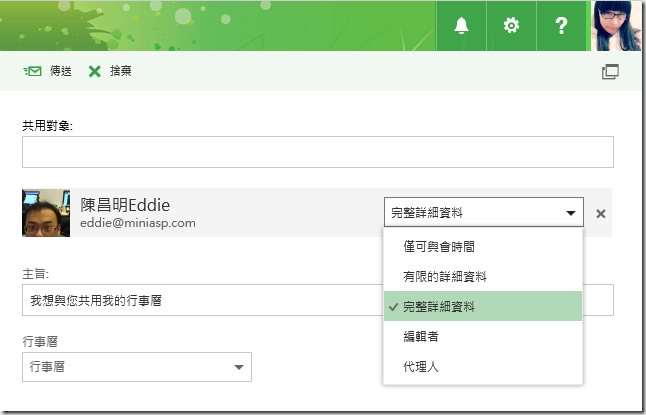Screen dimensions: 646x415
Task: Click the contact name 陳昌明Eddie
Action: pos(128,204)
